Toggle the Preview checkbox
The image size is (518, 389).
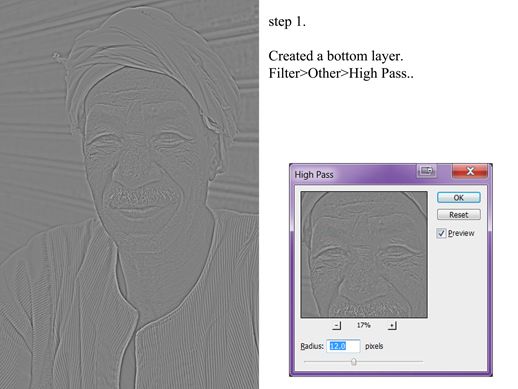click(441, 233)
